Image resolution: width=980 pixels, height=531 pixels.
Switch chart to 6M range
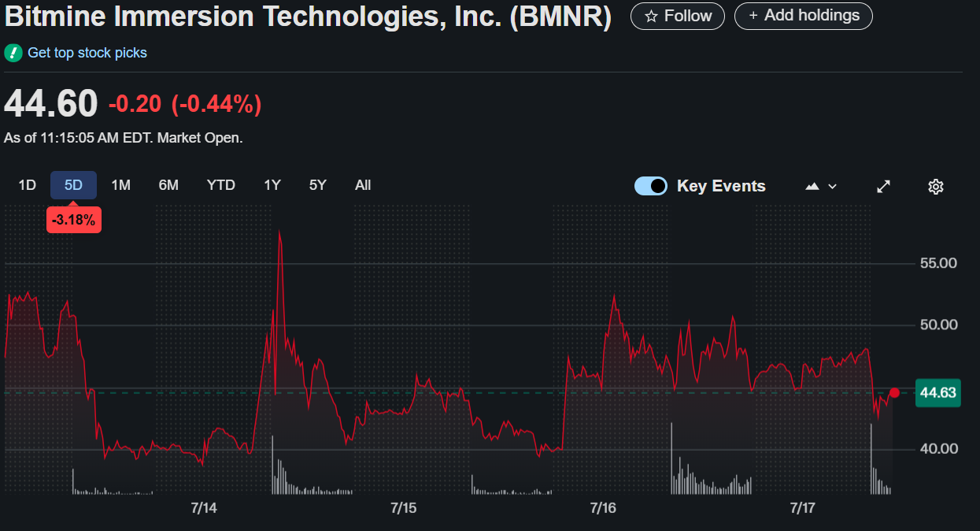(168, 185)
